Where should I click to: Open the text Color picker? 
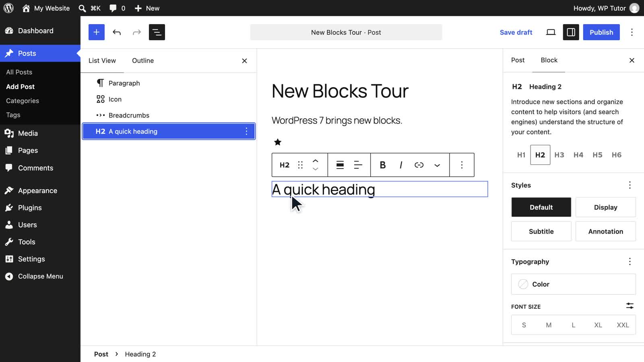tap(574, 284)
